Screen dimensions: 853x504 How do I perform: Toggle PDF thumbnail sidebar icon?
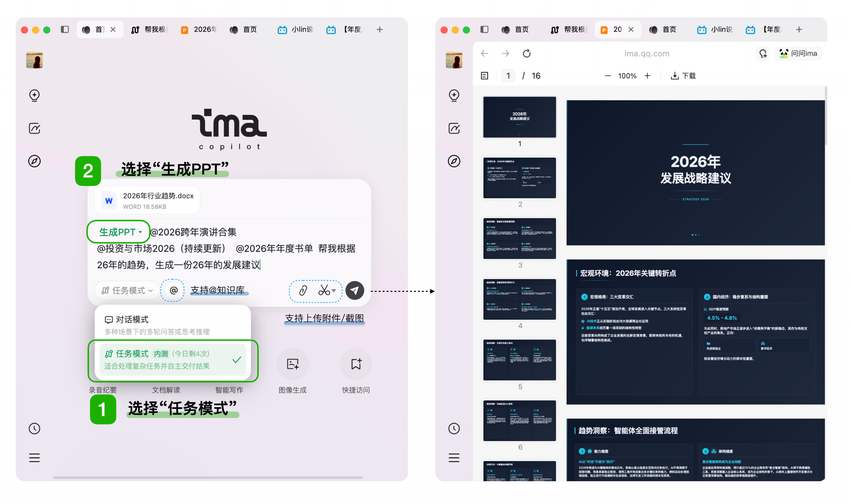(484, 76)
